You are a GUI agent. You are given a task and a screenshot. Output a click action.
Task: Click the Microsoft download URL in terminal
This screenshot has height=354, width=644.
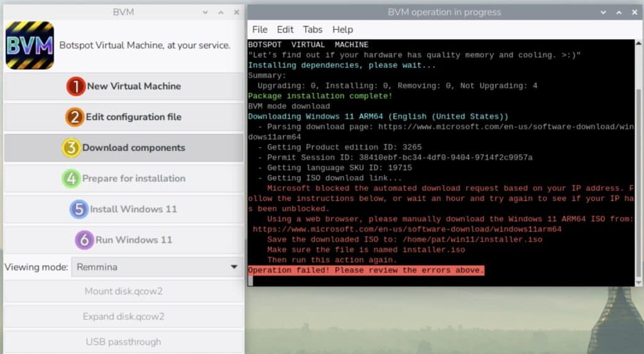tap(407, 230)
